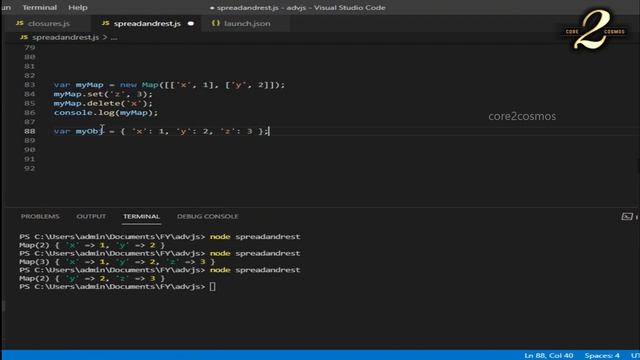Expand the breadcrumb ellipsis after spreadandrest.js
This screenshot has height=360, width=640.
click(x=114, y=38)
